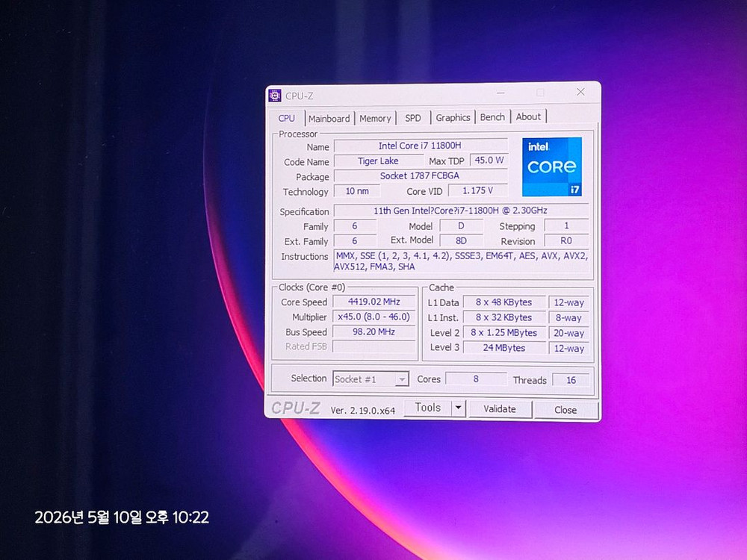Click the Level 2 value 8 x 1.25 MBytes
This screenshot has width=747, height=560.
(x=504, y=333)
